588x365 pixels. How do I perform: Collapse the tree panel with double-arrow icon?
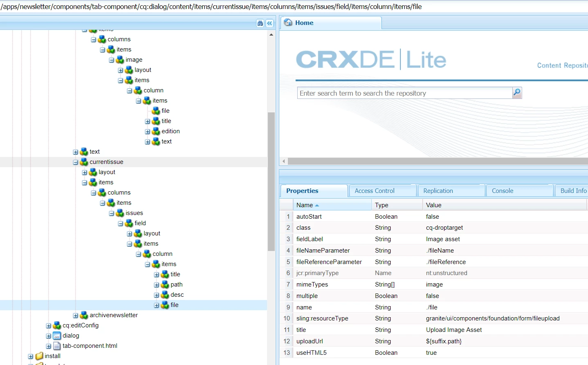(x=269, y=23)
